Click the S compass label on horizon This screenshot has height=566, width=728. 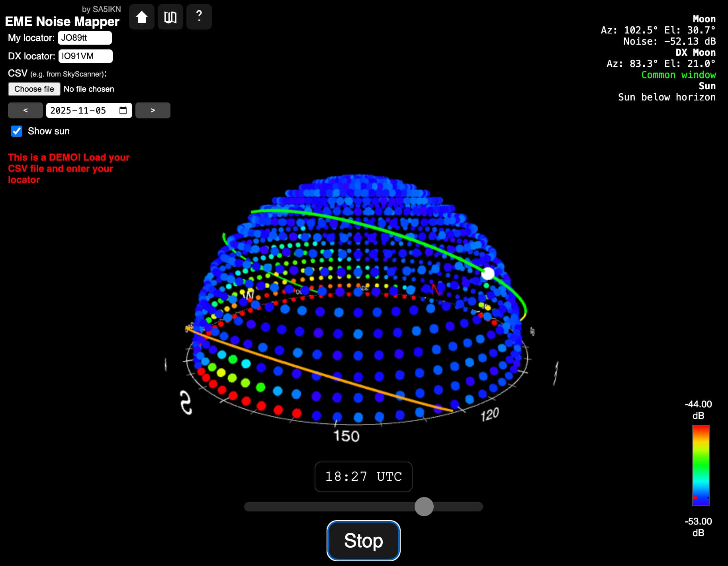(x=186, y=403)
